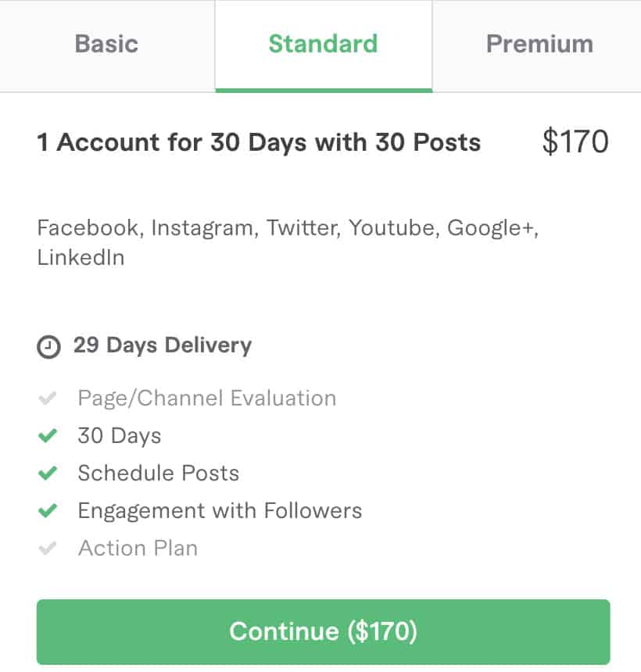
Task: Select the package title text
Action: [x=258, y=142]
